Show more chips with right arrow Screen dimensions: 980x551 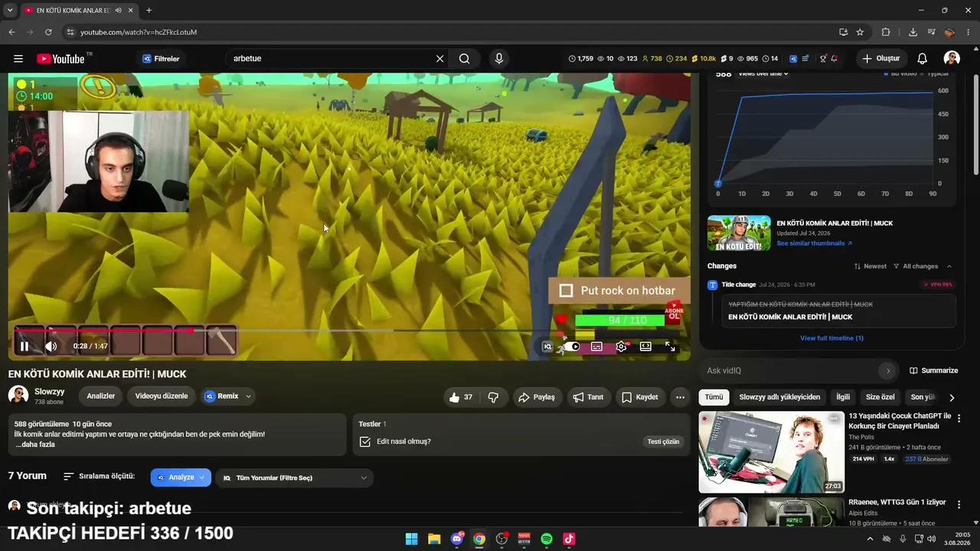click(952, 397)
